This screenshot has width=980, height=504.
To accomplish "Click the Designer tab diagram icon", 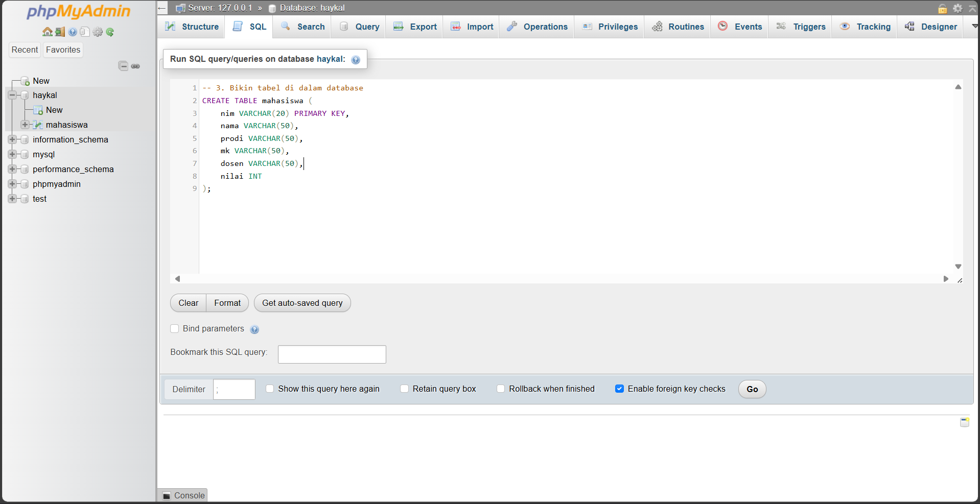I will pos(910,26).
